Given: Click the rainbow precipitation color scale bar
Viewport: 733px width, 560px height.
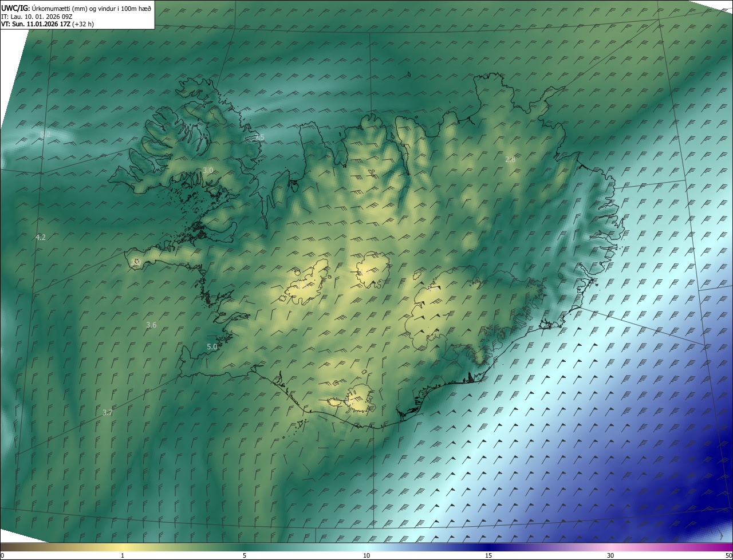Looking at the screenshot, I should (366, 547).
